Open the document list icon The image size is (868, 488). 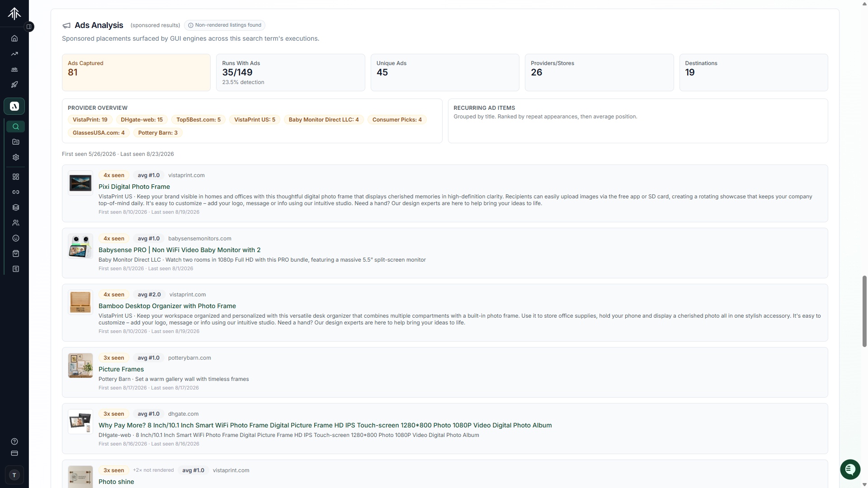tap(16, 269)
